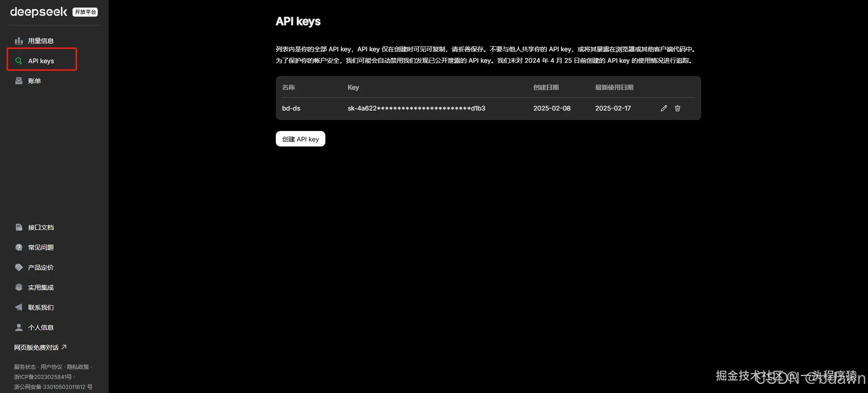Image resolution: width=868 pixels, height=393 pixels.
Task: Click the 创建 API key button
Action: click(x=300, y=139)
